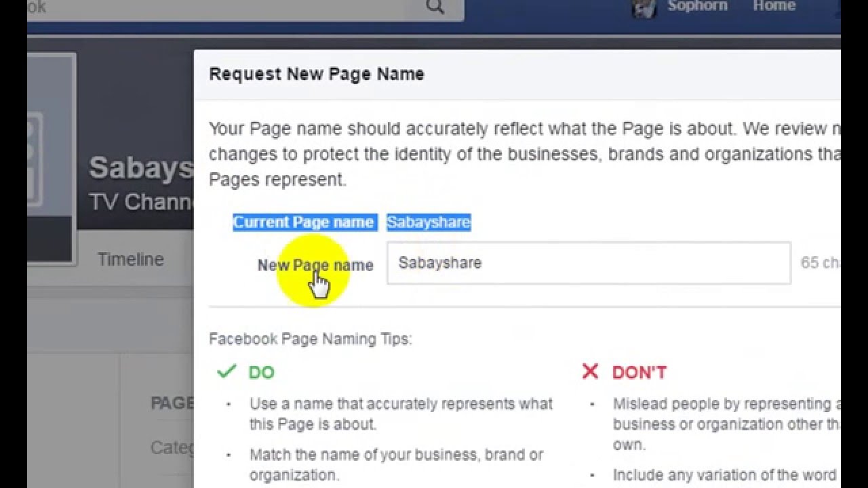The height and width of the screenshot is (488, 868).
Task: Open the Timeline tab on the page
Action: [x=130, y=260]
